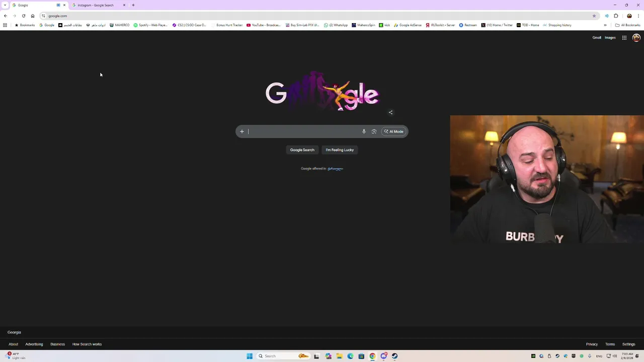Open the tab search dropdown arrow

click(x=5, y=5)
